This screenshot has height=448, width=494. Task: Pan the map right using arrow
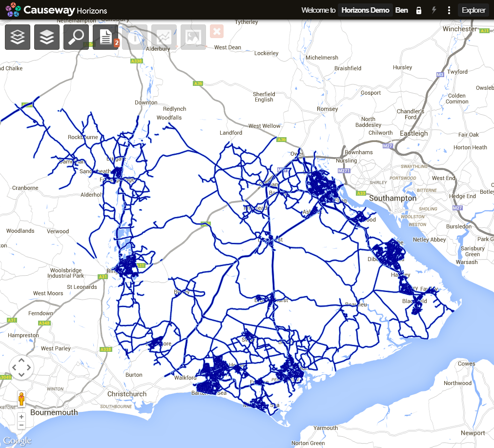point(29,367)
